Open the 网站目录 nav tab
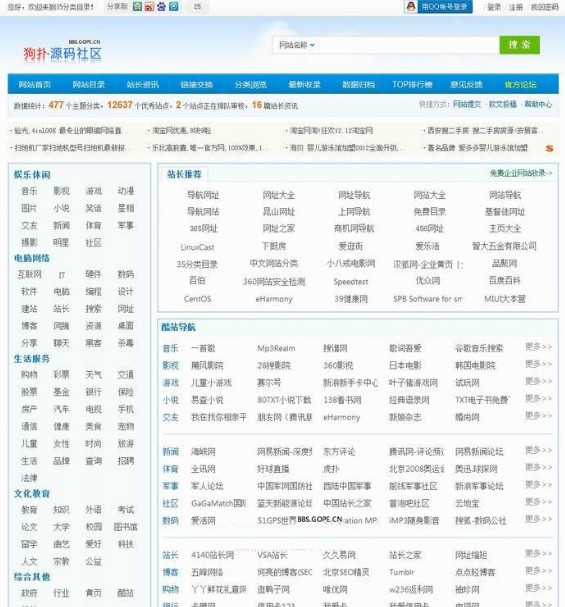This screenshot has height=607, width=565. 89,84
